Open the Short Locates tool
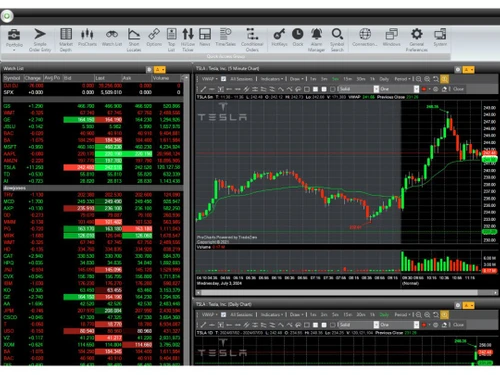Screen dimensions: 500x375 (x=134, y=39)
